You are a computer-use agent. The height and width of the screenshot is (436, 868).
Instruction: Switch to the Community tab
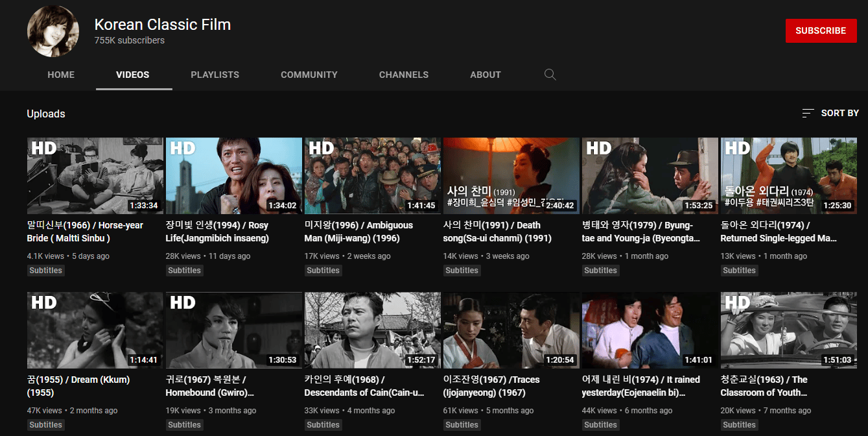[x=309, y=75]
